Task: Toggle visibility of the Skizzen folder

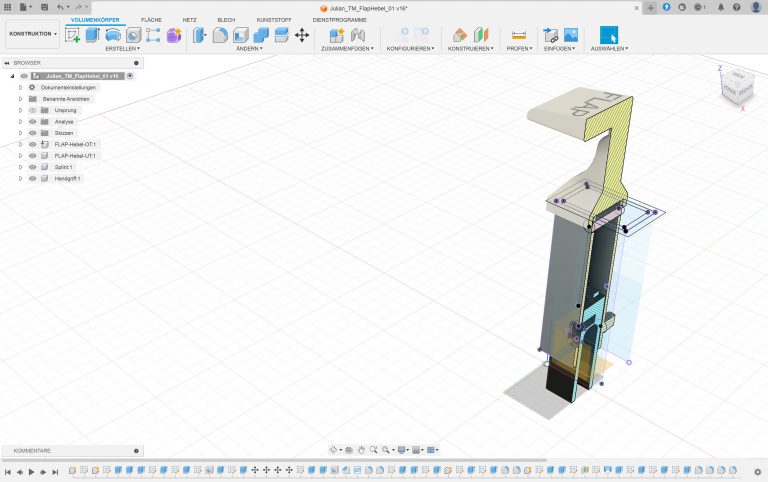Action: pos(32,133)
